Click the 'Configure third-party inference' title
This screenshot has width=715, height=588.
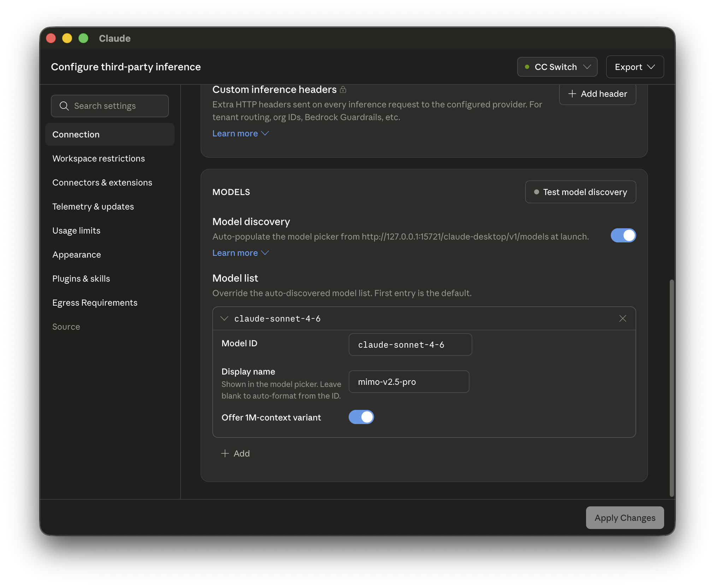pos(126,67)
